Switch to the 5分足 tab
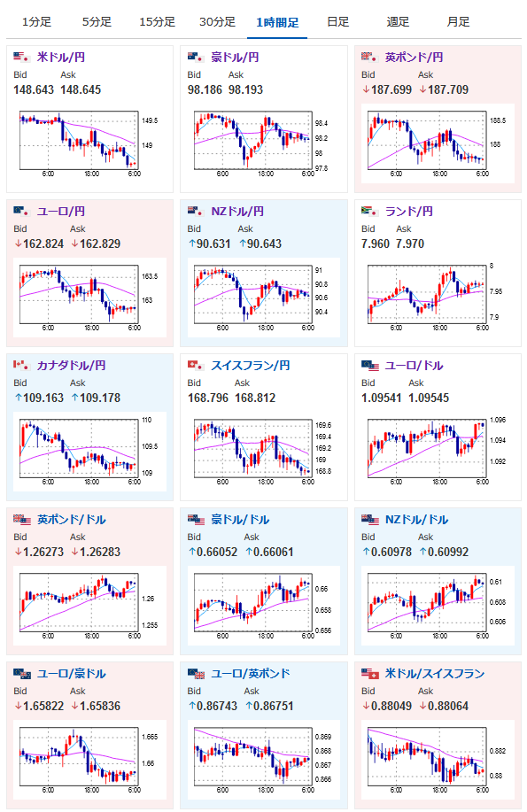 pos(97,22)
